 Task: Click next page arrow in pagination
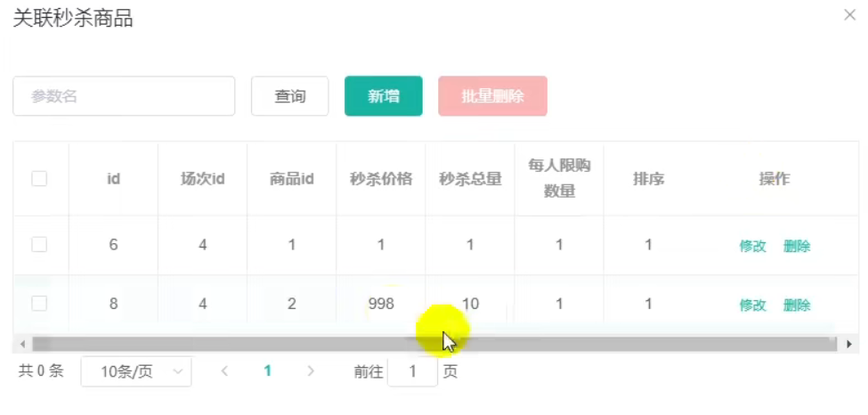[311, 371]
